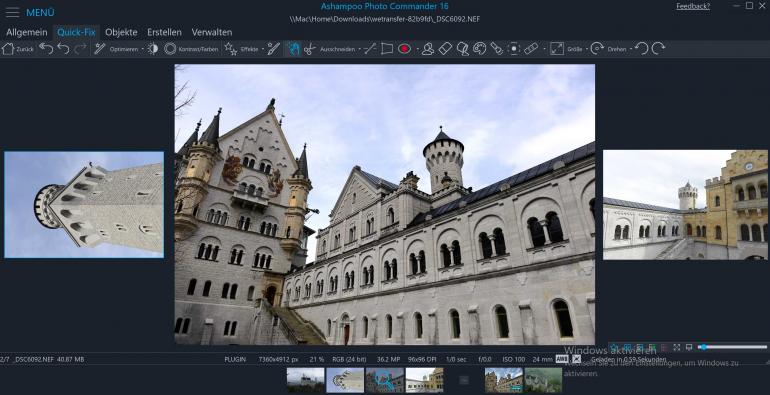Switch to the Verwalten tab
Image resolution: width=770 pixels, height=395 pixels.
212,32
